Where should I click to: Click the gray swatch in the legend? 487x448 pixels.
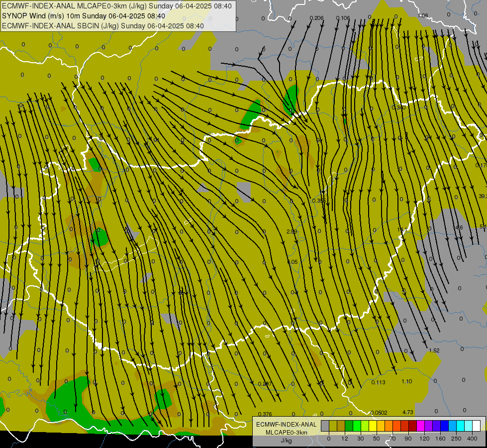(325, 426)
